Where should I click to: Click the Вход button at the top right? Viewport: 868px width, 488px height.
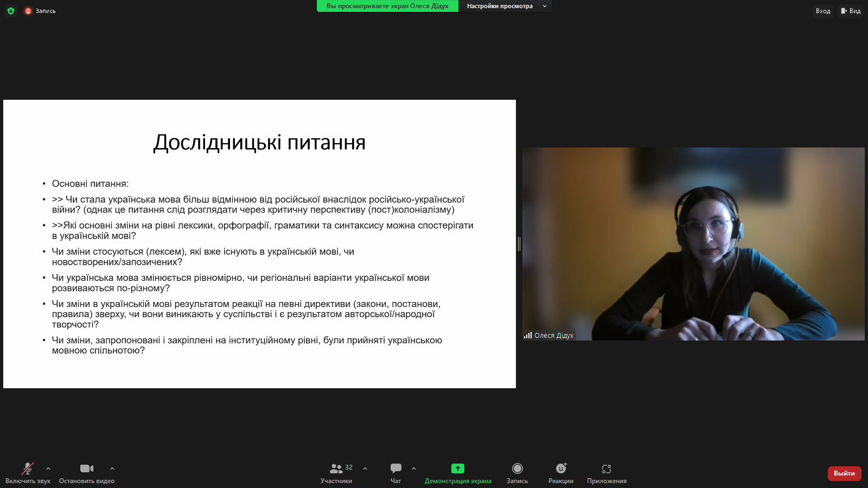822,11
